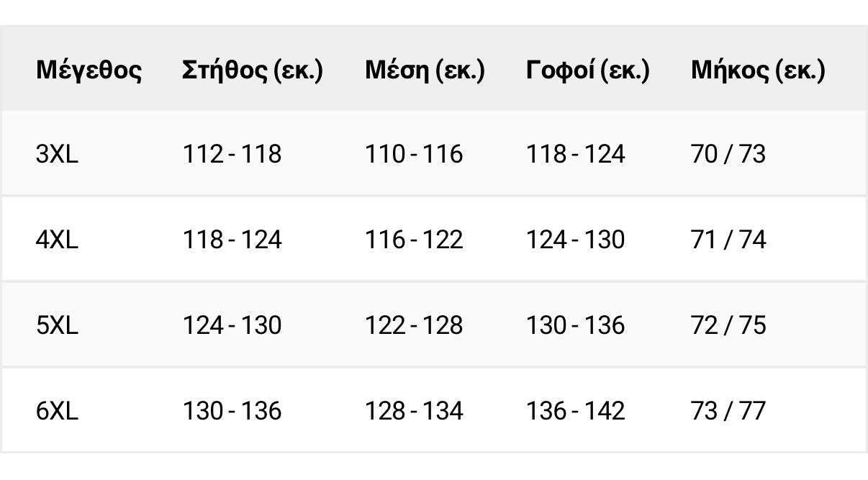This screenshot has height=480, width=868.
Task: Select waist value 110 - 116
Action: (x=414, y=154)
